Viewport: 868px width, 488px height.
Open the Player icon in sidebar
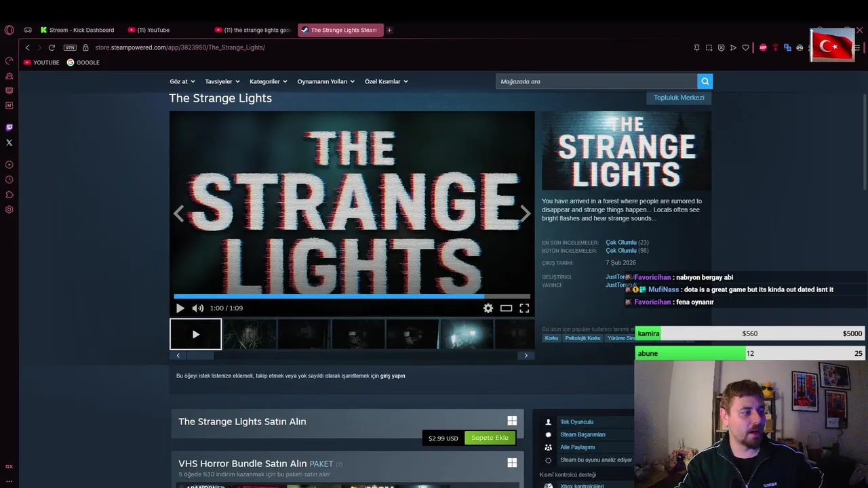click(9, 165)
